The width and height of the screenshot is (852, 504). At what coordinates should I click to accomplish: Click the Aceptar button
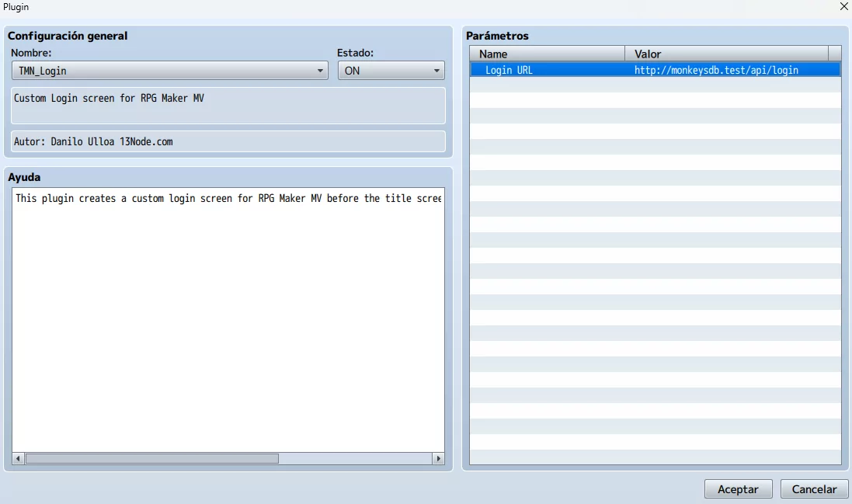[738, 488]
